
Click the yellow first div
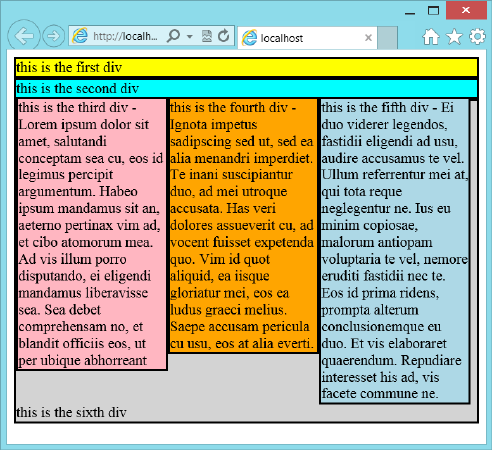tap(246, 67)
